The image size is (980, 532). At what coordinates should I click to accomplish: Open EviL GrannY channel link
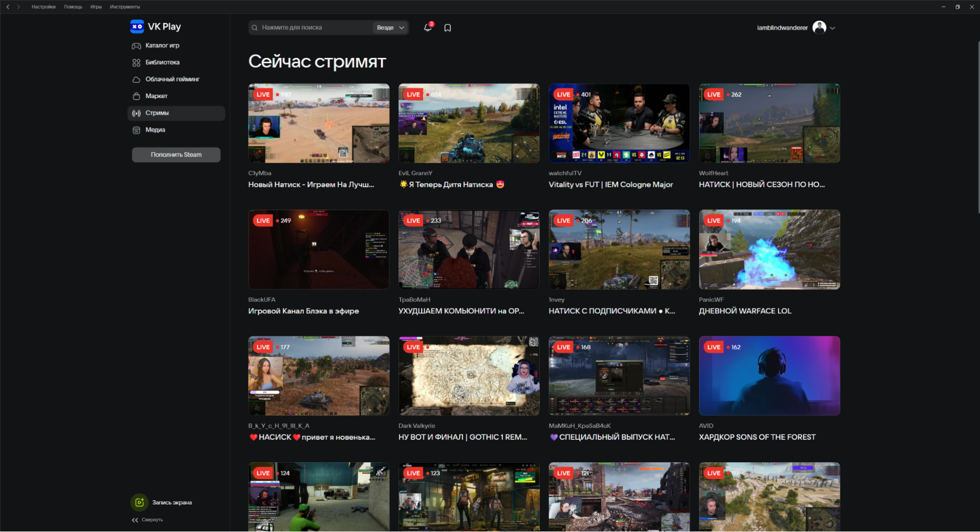coord(415,173)
